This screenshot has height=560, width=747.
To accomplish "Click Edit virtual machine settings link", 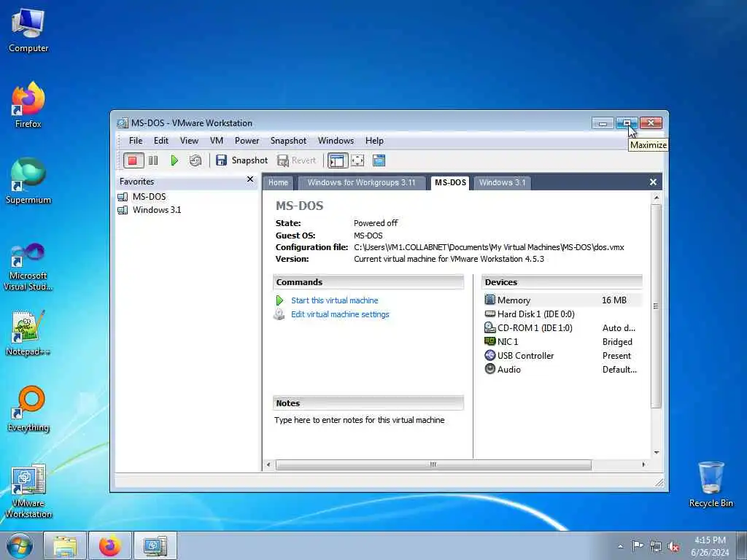I will click(x=340, y=314).
